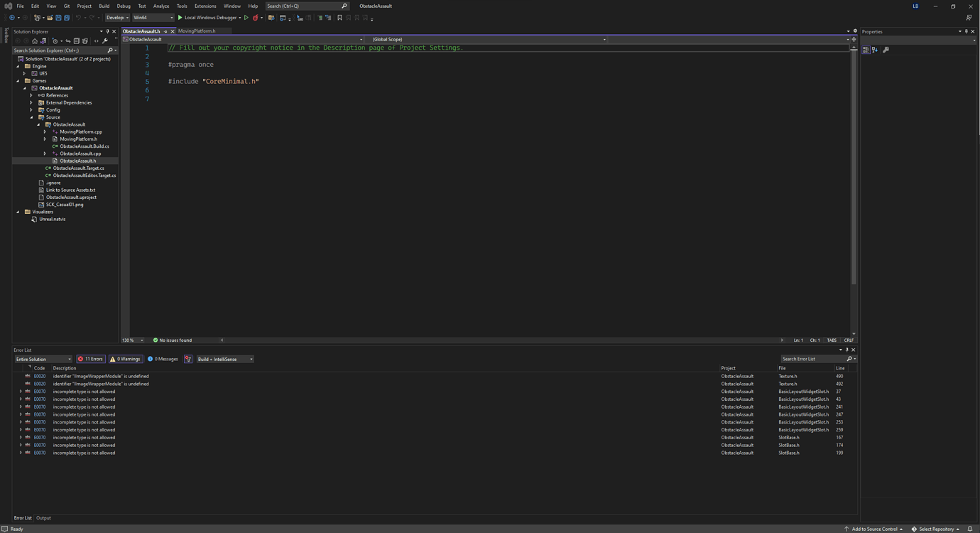
Task: Select ObstacleAssault.uproject file
Action: (x=71, y=197)
